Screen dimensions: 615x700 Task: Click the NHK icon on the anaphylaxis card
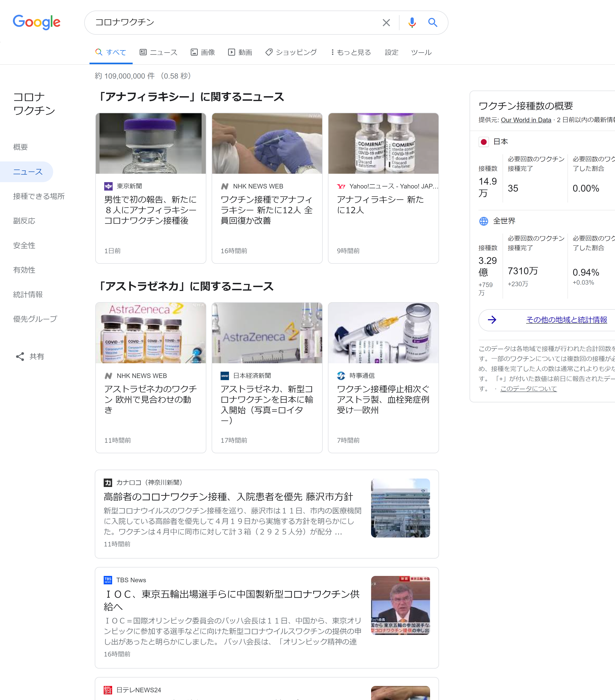(225, 186)
